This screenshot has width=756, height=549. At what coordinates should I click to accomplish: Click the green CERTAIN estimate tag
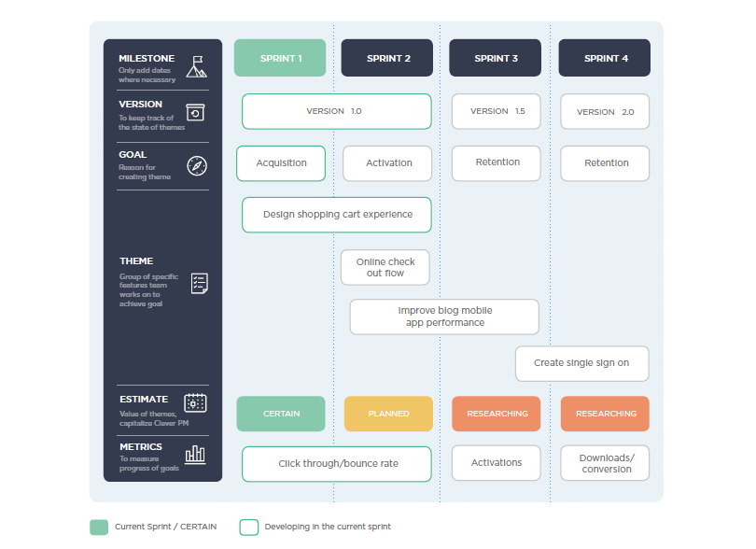281,414
